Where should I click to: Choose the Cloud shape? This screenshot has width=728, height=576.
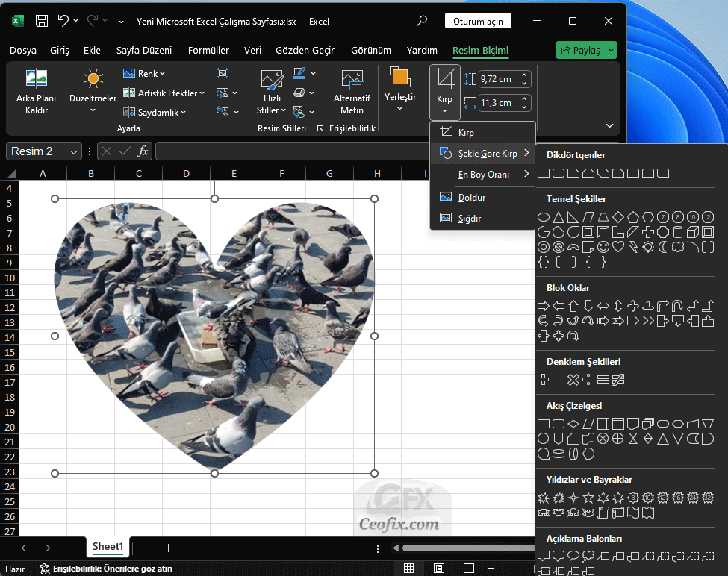point(678,247)
